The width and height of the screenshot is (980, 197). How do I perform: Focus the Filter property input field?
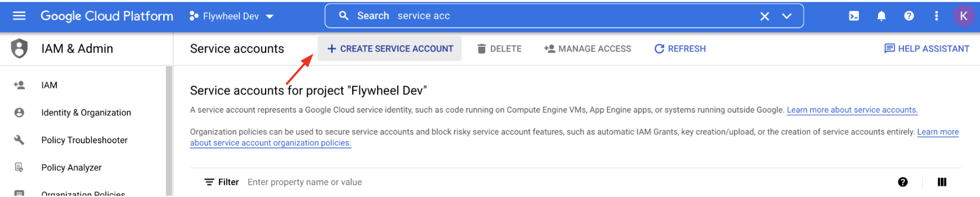565,182
